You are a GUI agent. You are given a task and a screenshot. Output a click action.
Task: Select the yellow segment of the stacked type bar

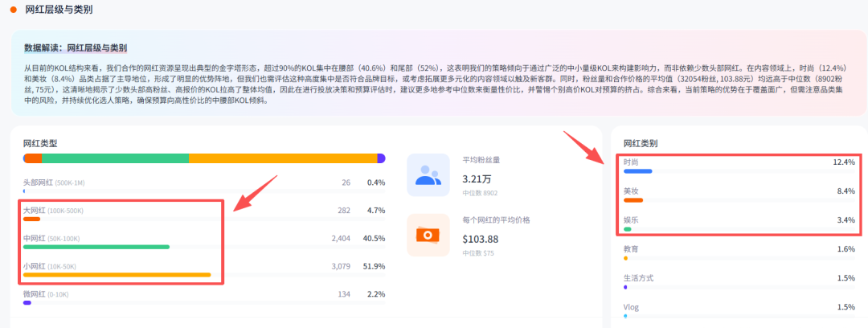click(283, 158)
